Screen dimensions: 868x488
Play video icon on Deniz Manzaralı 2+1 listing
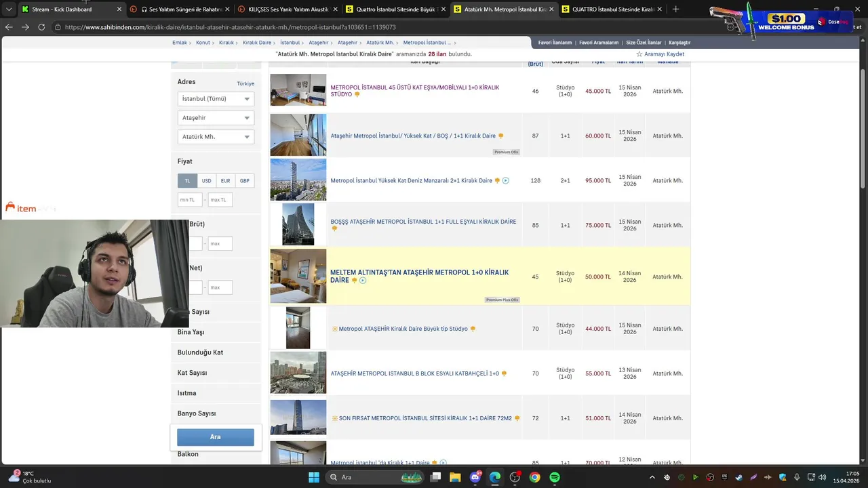506,181
